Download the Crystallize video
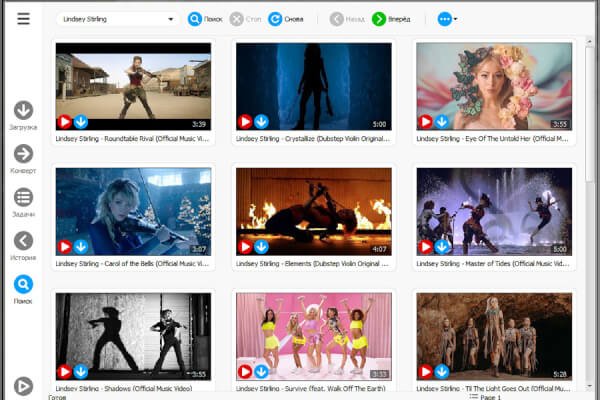Screen dimensions: 600x400 coord(261,122)
